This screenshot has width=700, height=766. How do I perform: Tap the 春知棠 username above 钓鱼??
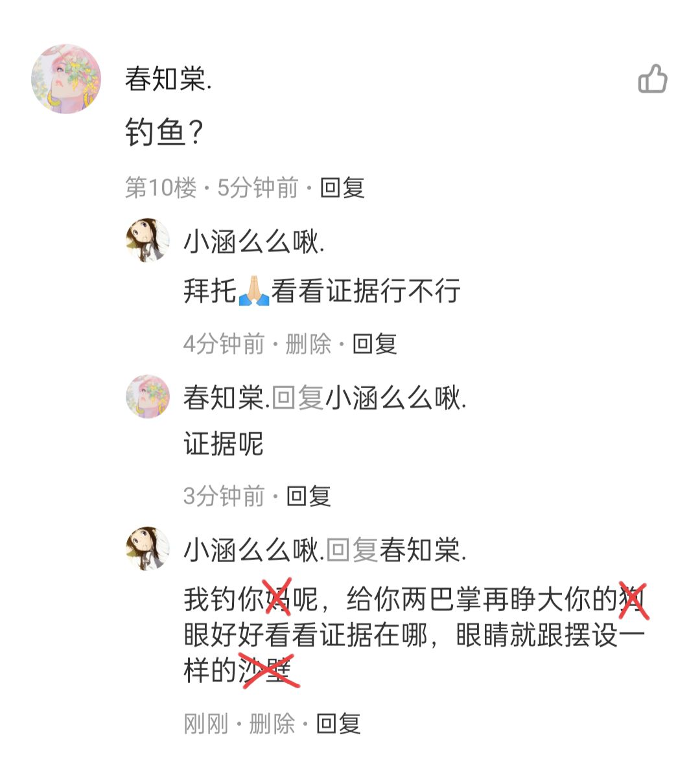point(169,78)
